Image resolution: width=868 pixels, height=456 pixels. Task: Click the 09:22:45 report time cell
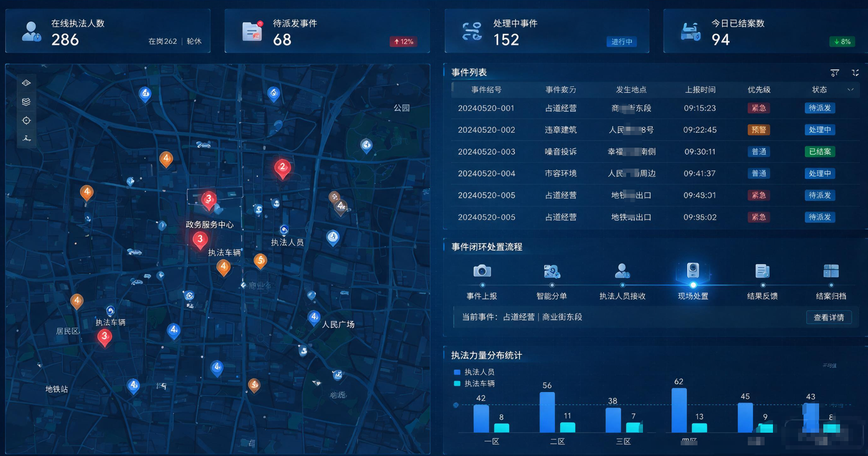700,130
